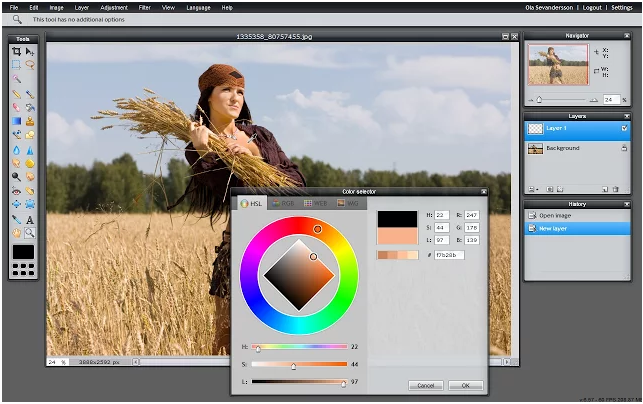Click the Settings link

click(621, 7)
